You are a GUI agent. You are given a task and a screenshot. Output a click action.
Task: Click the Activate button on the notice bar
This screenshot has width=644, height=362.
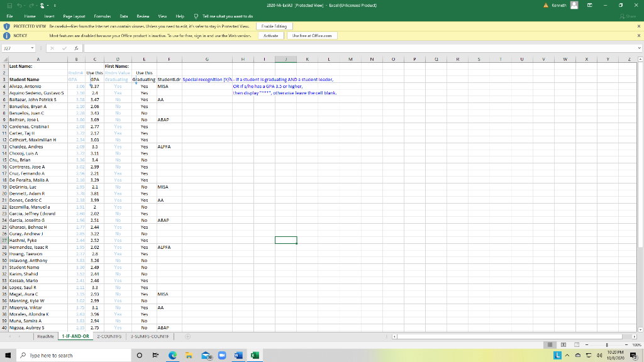270,36
